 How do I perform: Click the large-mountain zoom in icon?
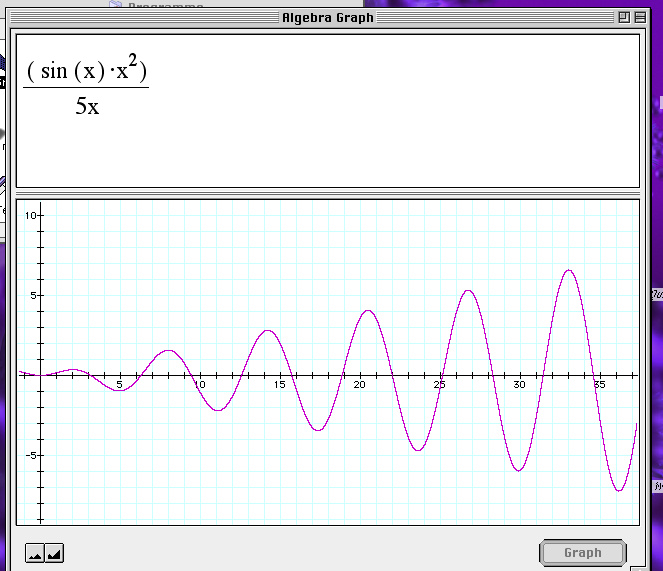pos(54,553)
